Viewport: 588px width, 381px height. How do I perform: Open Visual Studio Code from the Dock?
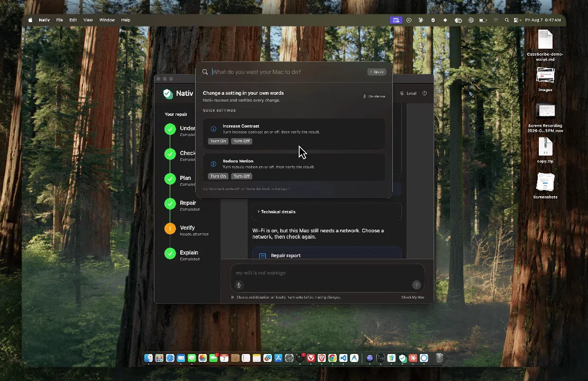(344, 358)
